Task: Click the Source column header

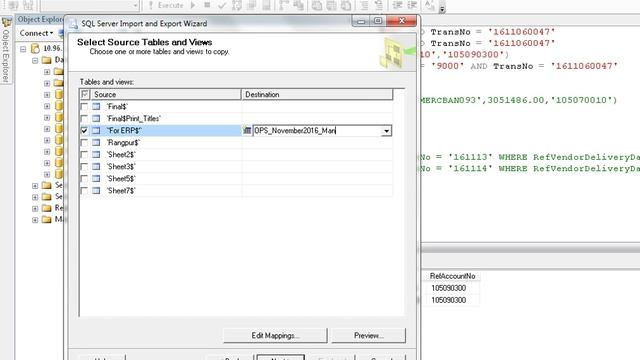Action: (166, 94)
